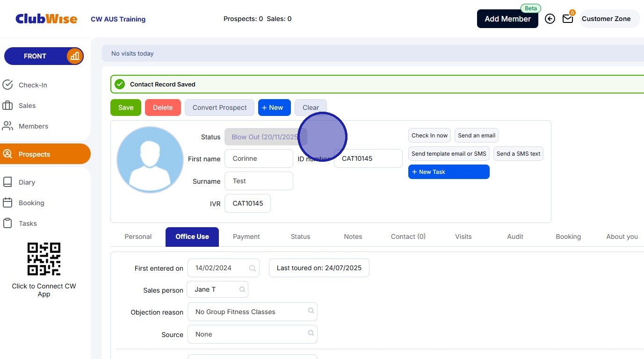Click the Send an email button
This screenshot has width=644, height=359.
(x=477, y=136)
